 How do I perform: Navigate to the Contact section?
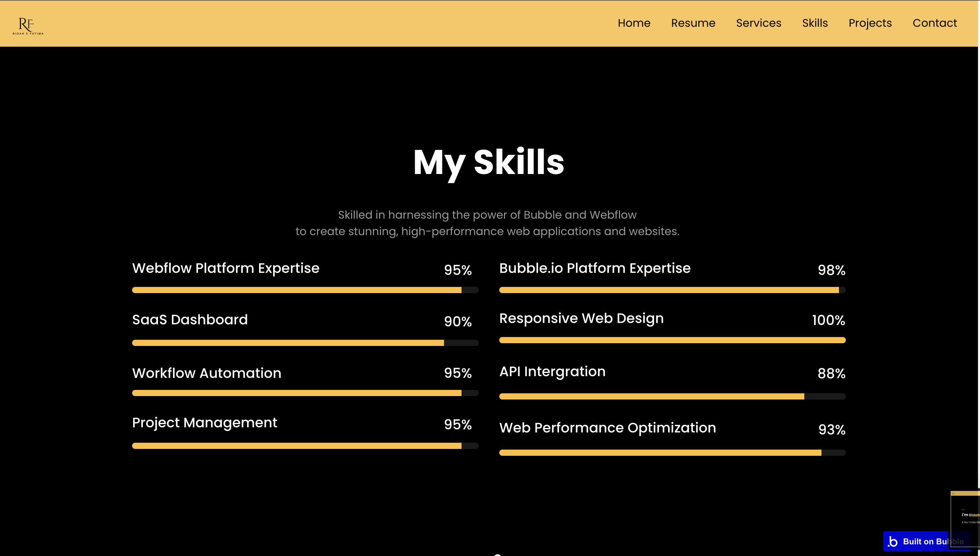(x=935, y=23)
